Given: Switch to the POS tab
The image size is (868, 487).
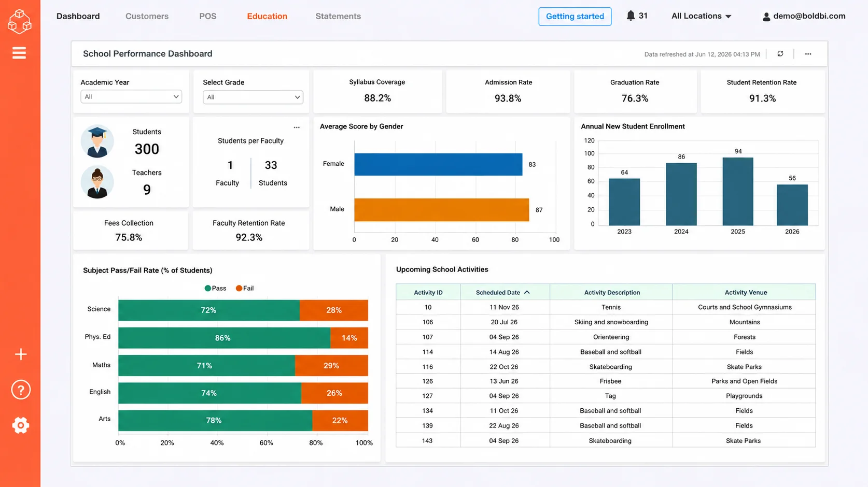Looking at the screenshot, I should tap(207, 16).
